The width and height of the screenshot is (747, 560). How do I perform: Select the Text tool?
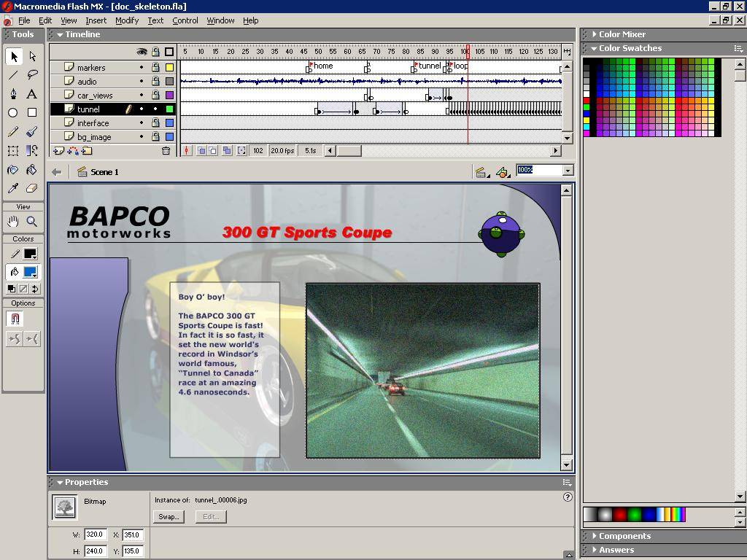(32, 93)
